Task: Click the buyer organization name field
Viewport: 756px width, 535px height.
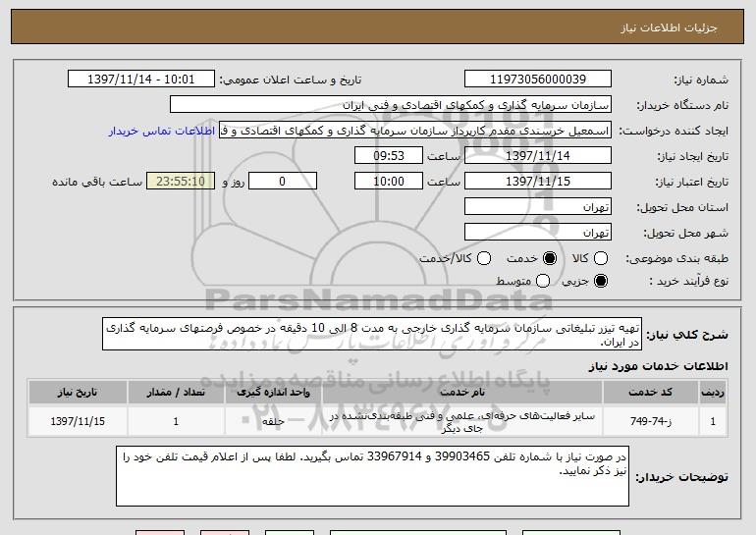Action: pyautogui.click(x=391, y=105)
